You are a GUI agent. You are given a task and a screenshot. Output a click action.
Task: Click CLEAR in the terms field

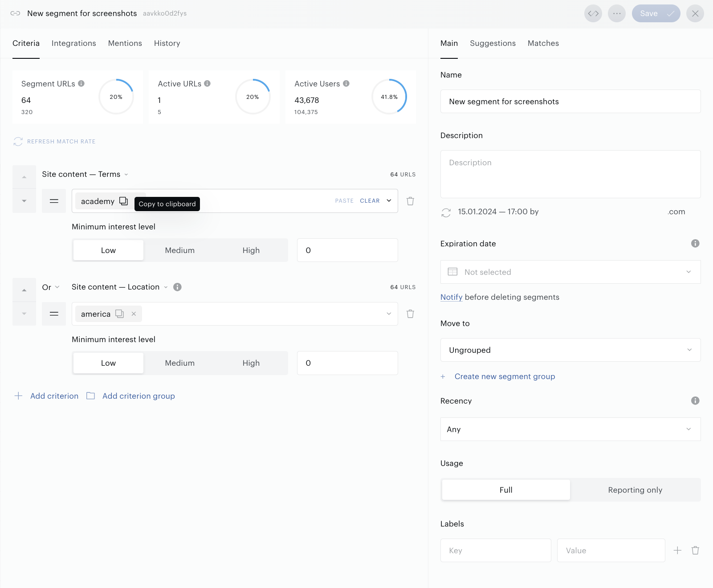pos(370,201)
